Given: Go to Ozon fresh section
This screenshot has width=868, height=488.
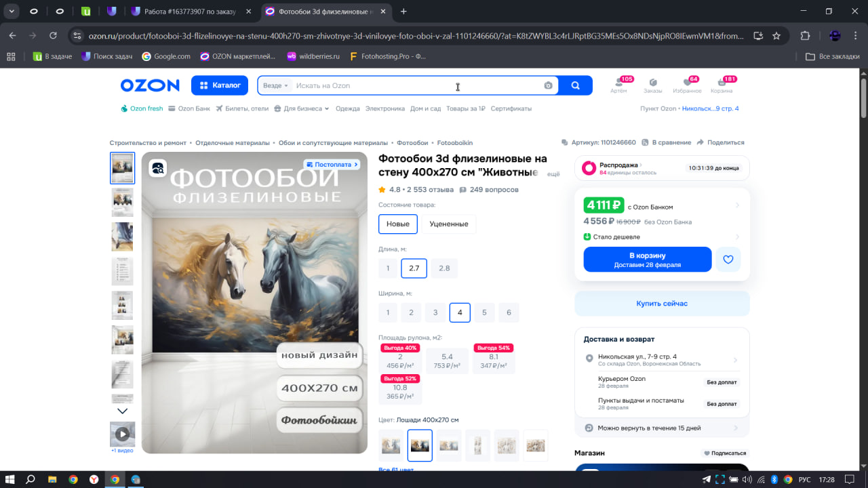Looking at the screenshot, I should 142,108.
